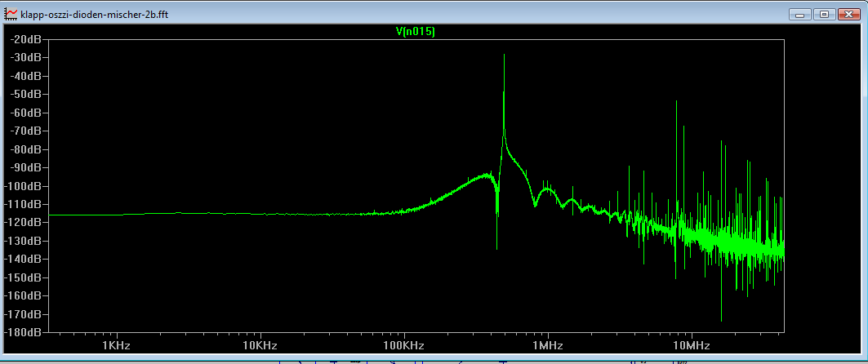Click the -160dB axis label
Viewport: 868px width, 364px height.
tap(23, 295)
